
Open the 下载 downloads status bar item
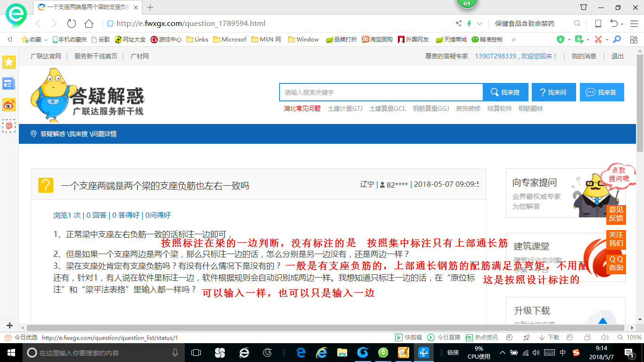pos(548,337)
